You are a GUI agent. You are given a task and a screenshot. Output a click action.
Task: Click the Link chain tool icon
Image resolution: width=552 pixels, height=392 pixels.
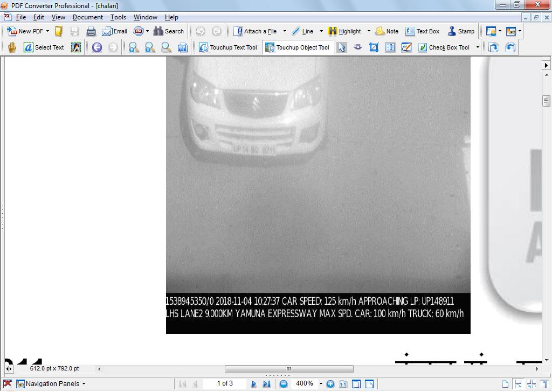pyautogui.click(x=358, y=47)
